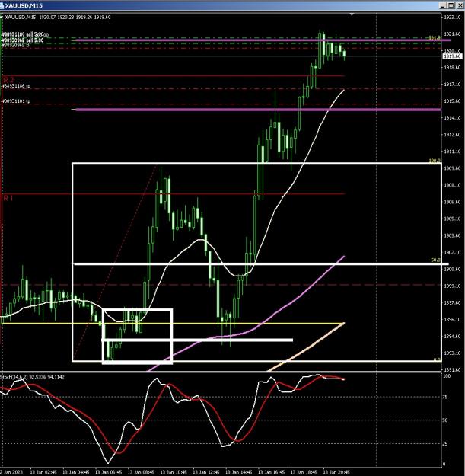Screen dimensions: 465x476
Task: Select the #88931181 tp order label
Action: pyautogui.click(x=17, y=101)
